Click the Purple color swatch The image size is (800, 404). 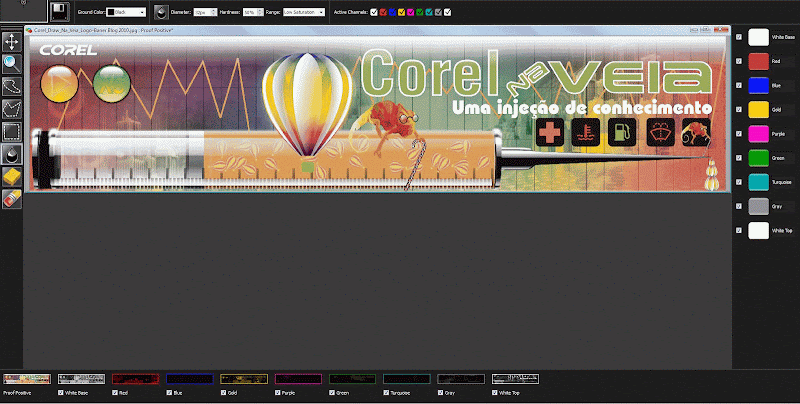(x=758, y=134)
